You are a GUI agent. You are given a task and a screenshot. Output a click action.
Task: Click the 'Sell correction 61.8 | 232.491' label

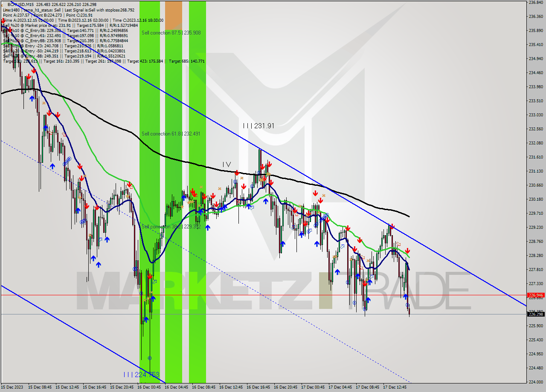point(171,133)
